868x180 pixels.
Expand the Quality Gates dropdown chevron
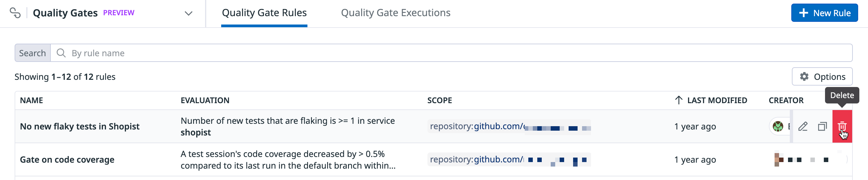188,13
